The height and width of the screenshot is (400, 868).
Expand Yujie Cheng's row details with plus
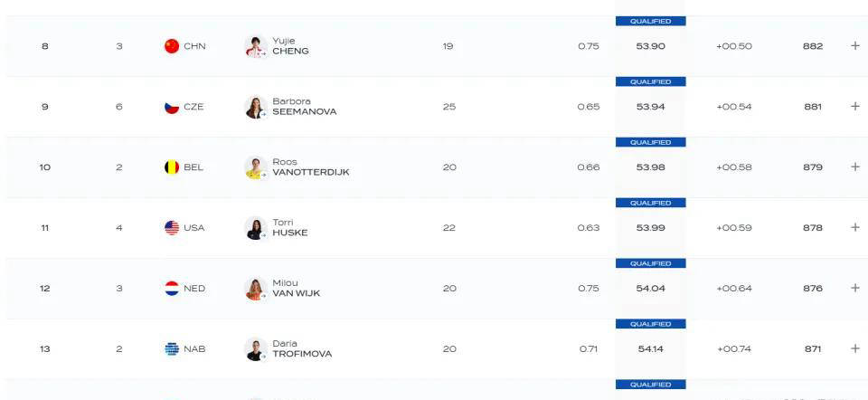(854, 46)
